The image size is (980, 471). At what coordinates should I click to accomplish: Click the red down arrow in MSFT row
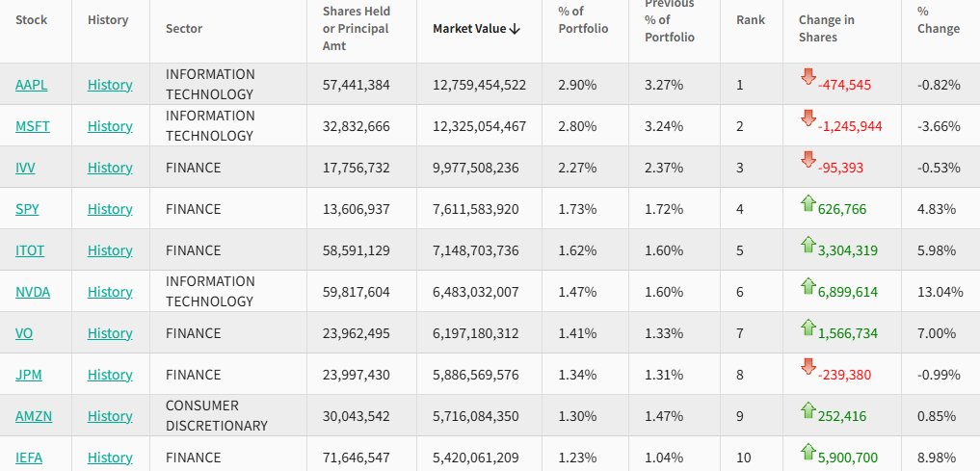tap(808, 118)
